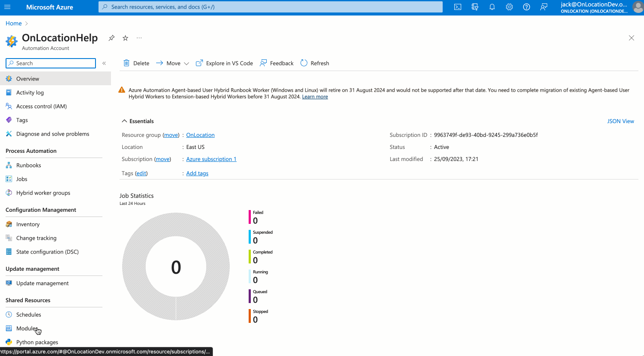Click Microsoft Azure logo text
The height and width of the screenshot is (356, 644).
[x=49, y=7]
